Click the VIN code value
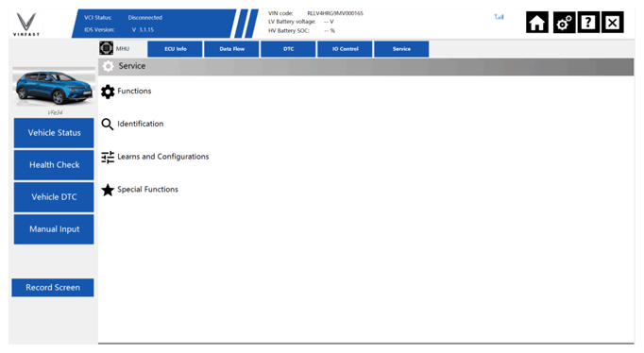Screen dimensions: 644x353 coord(335,13)
